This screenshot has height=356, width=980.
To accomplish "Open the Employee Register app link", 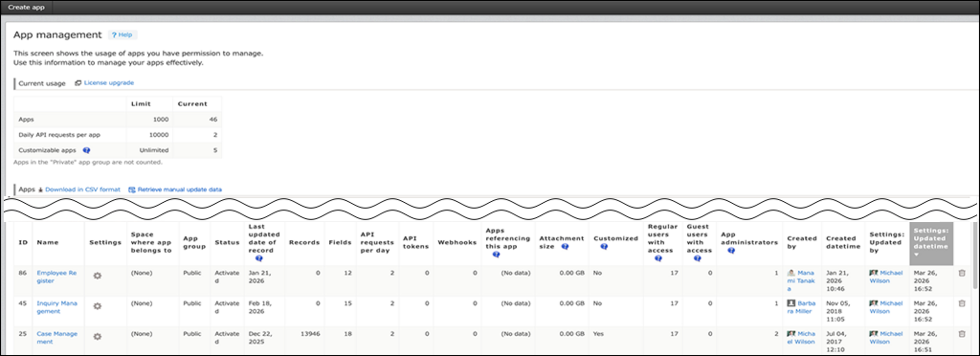I will [56, 277].
